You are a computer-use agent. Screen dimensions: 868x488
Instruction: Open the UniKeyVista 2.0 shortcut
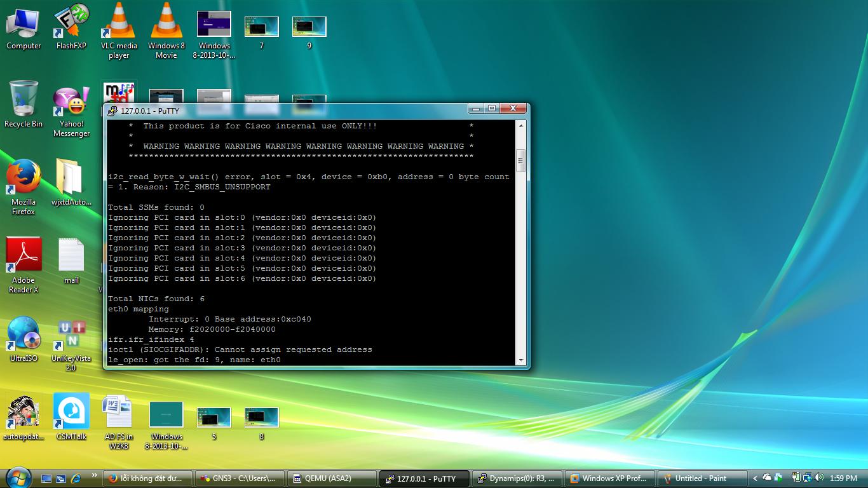(x=71, y=335)
